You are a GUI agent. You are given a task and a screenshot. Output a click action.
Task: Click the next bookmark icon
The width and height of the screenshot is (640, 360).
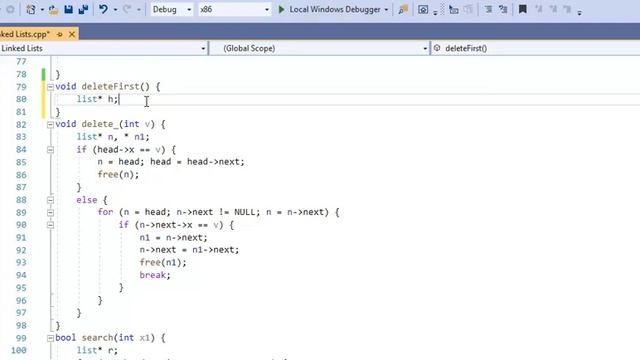click(x=553, y=9)
